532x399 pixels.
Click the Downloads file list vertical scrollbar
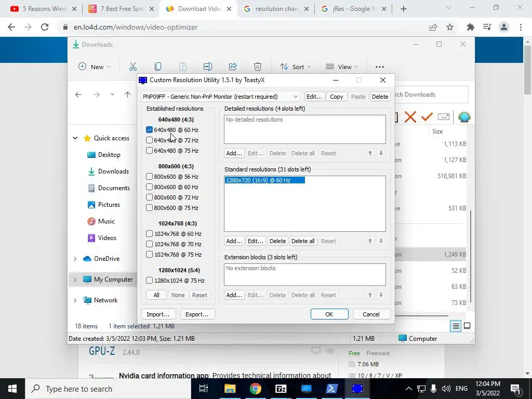pos(471,256)
